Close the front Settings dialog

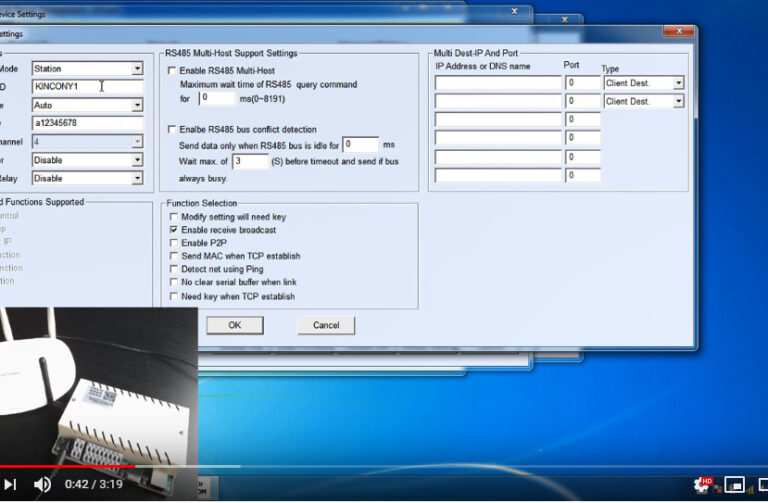pos(678,31)
